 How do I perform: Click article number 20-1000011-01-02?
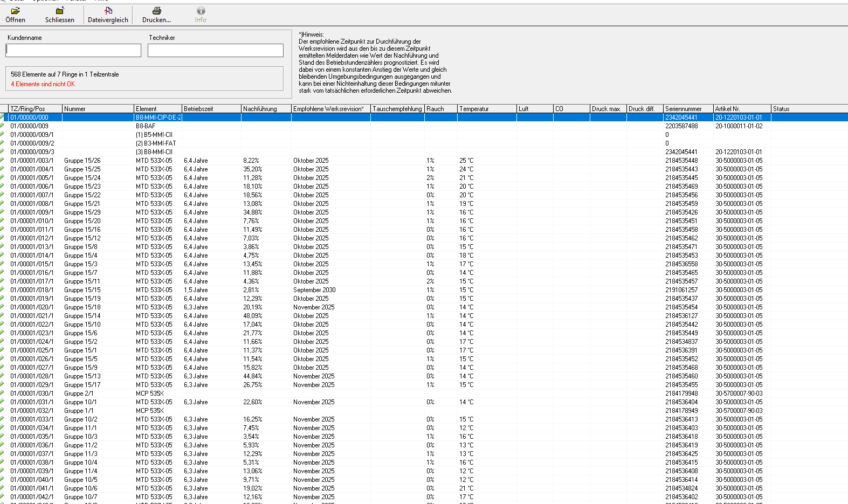tap(739, 126)
